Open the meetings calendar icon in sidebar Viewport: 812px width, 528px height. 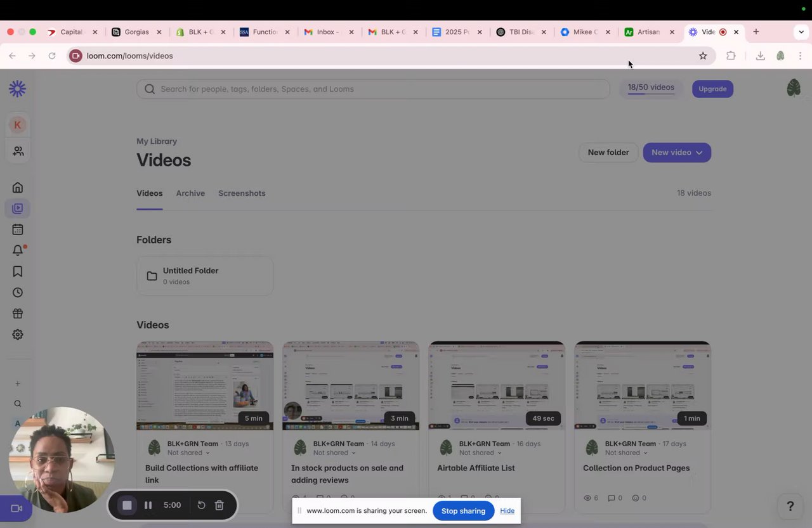[18, 229]
